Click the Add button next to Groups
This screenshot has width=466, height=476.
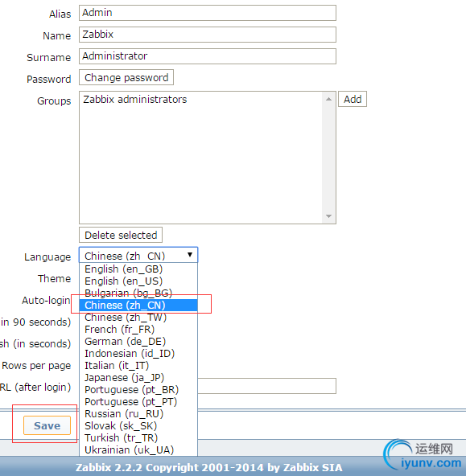pos(353,99)
